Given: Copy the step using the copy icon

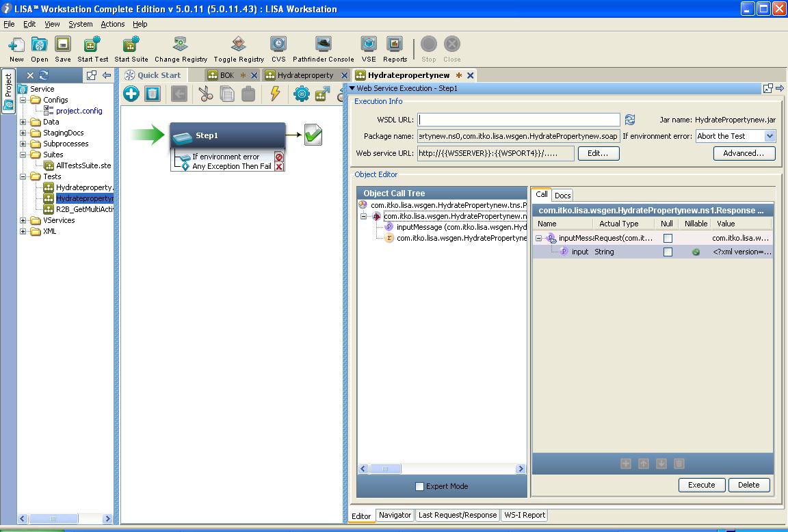Looking at the screenshot, I should [226, 94].
